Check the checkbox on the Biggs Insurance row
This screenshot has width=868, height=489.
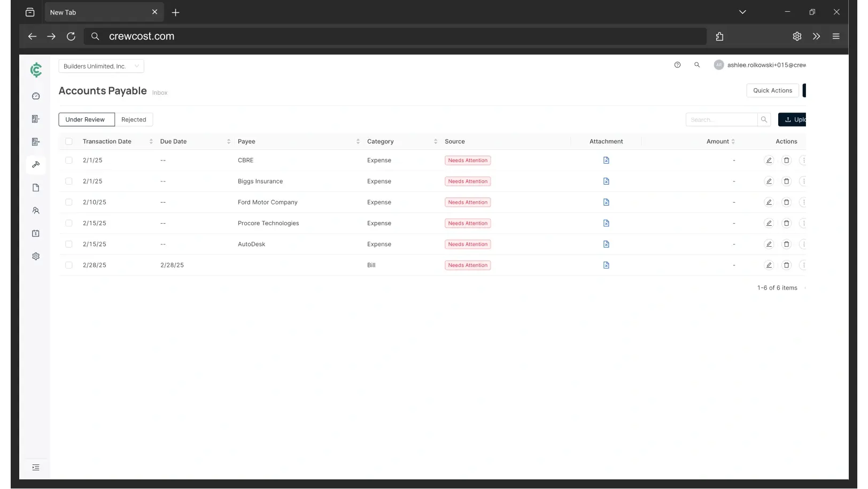(x=68, y=181)
